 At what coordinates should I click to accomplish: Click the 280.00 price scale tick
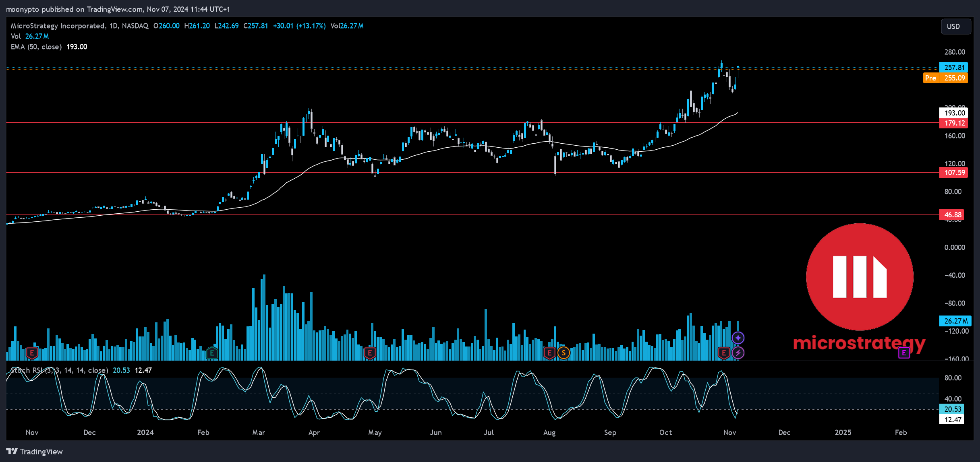(x=955, y=52)
